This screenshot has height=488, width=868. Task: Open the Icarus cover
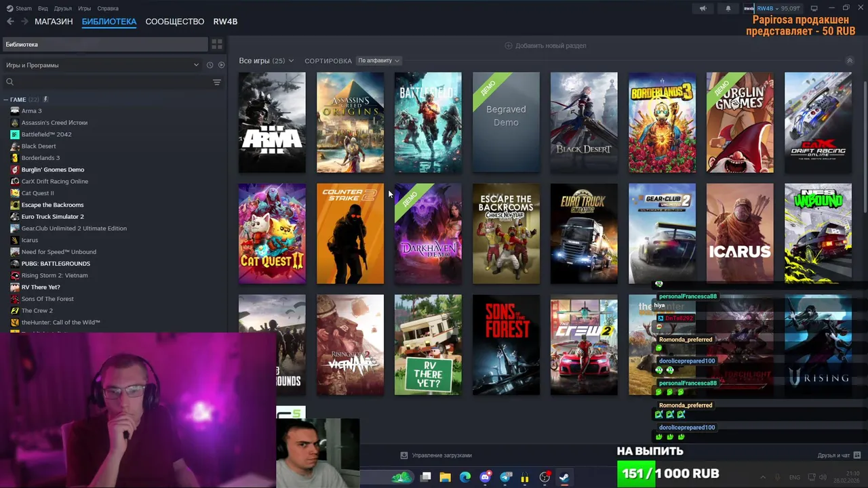(740, 234)
